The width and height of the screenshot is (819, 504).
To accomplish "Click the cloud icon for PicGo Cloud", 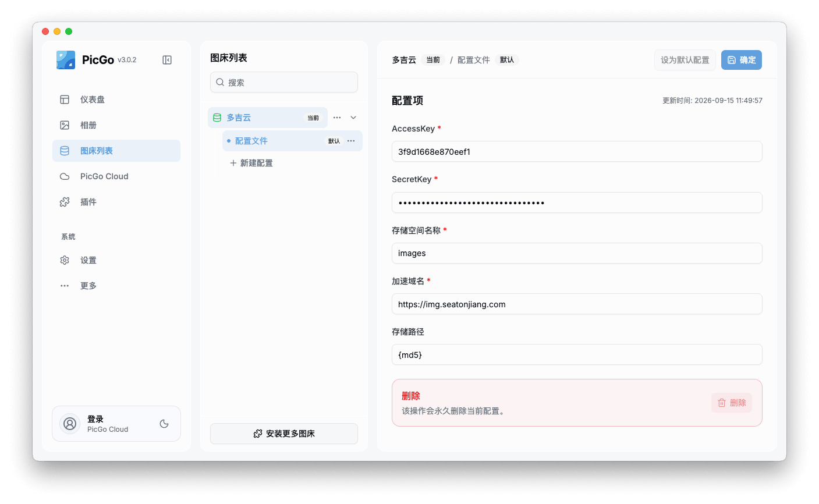I will pyautogui.click(x=65, y=176).
